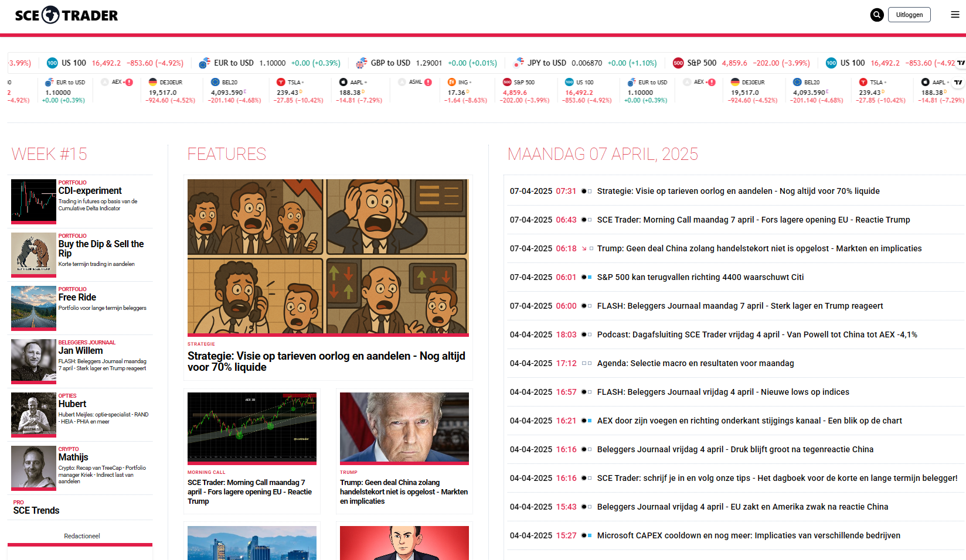Click the TRUMP category label
The height and width of the screenshot is (560, 966).
click(349, 472)
